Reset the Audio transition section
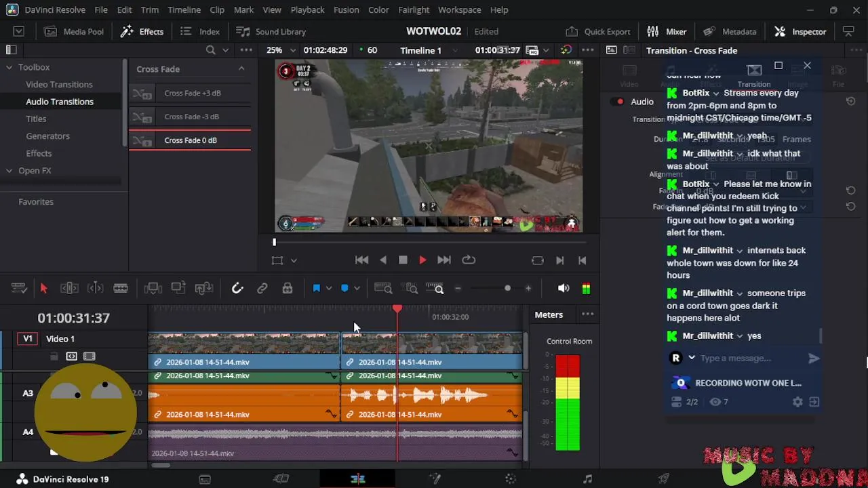 click(850, 102)
